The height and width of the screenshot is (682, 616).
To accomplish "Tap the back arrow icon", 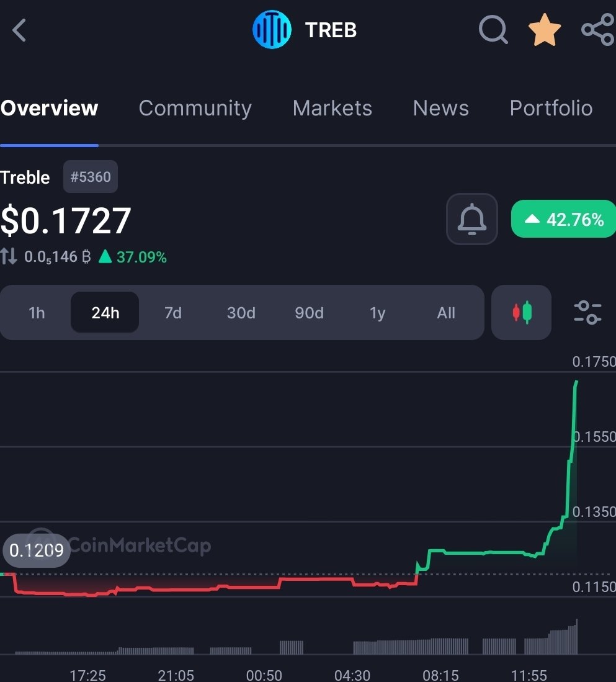I will (19, 30).
